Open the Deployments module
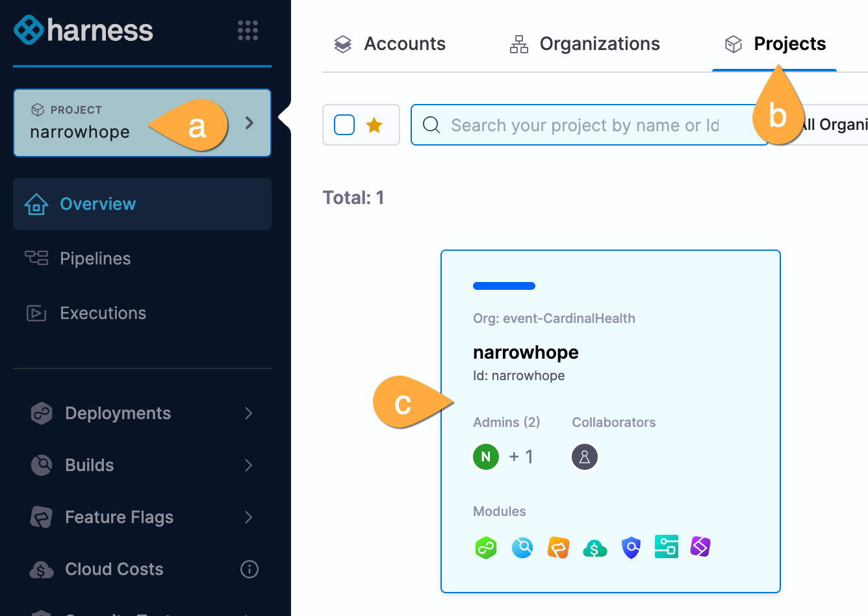 [x=142, y=413]
